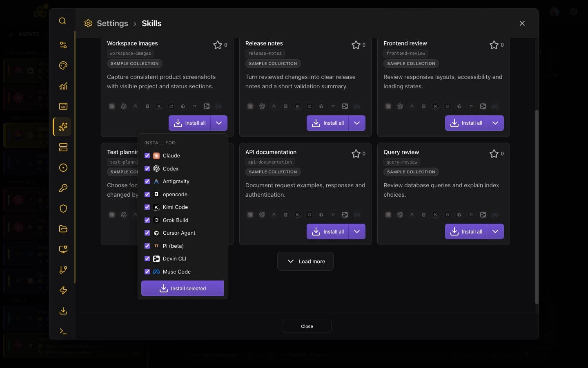
Task: Click Load more skills
Action: pyautogui.click(x=305, y=261)
